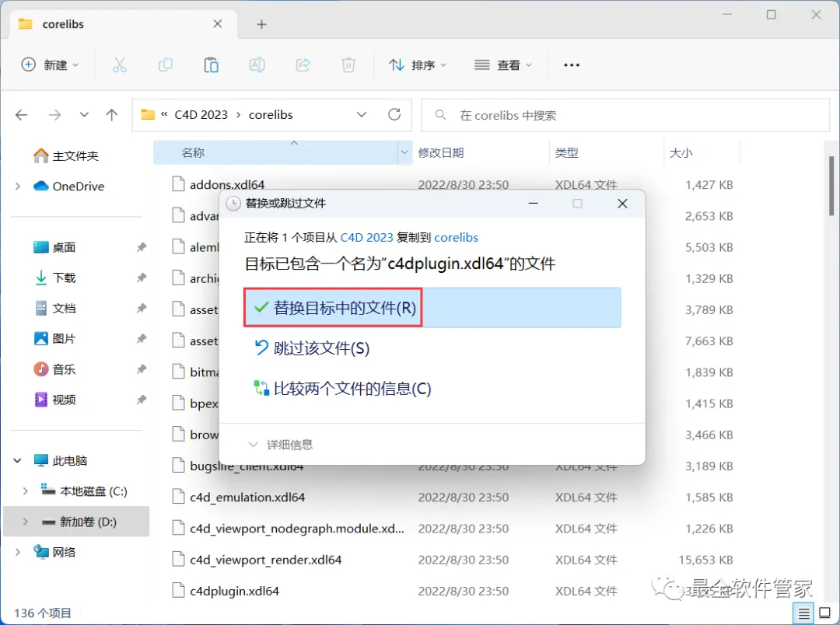Screen dimensions: 840x625
Task: Switch to details view in status bar
Action: [x=803, y=613]
